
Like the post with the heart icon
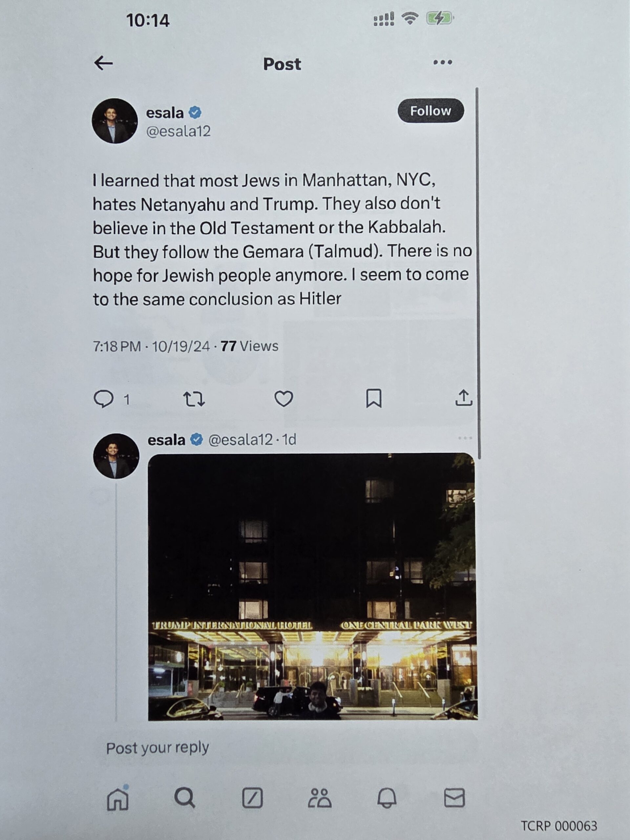284,399
